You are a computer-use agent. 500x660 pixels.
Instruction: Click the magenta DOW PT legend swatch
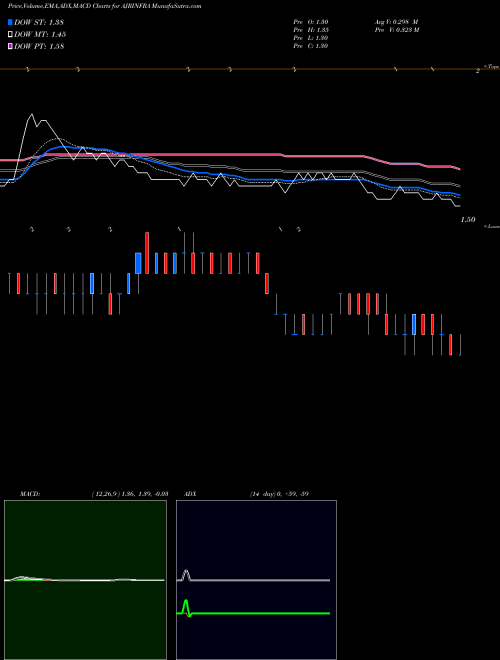11,46
